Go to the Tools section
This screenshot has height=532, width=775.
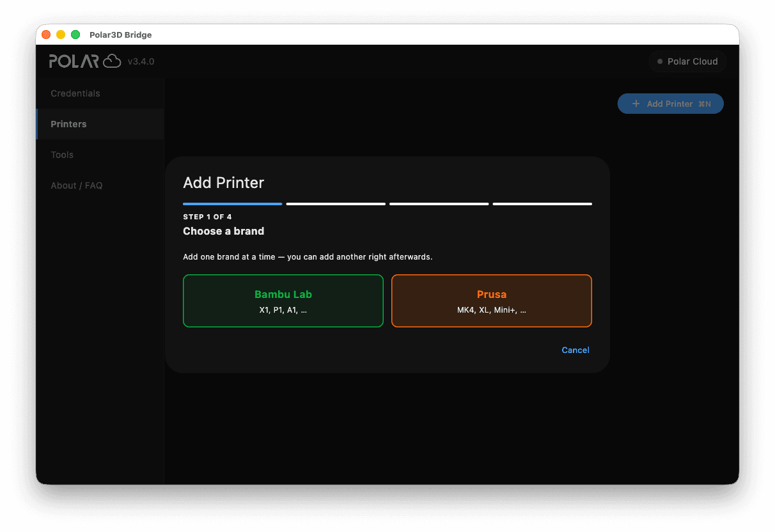[100, 155]
